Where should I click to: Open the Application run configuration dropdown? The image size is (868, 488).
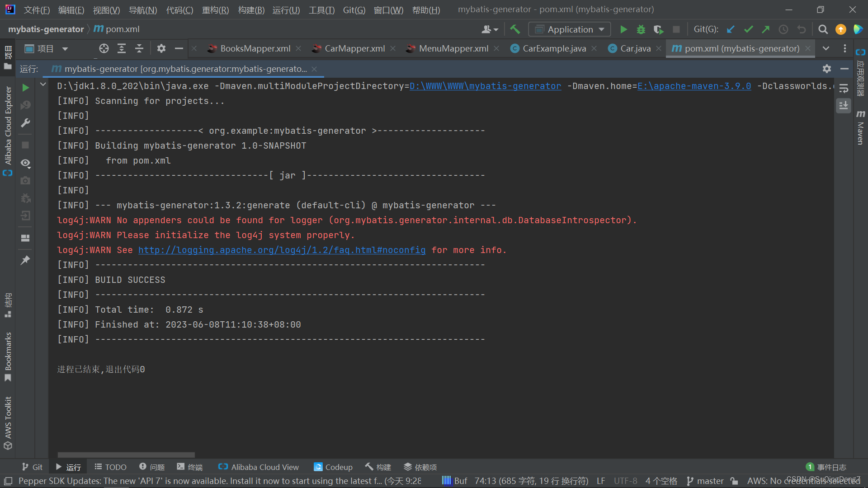point(570,29)
